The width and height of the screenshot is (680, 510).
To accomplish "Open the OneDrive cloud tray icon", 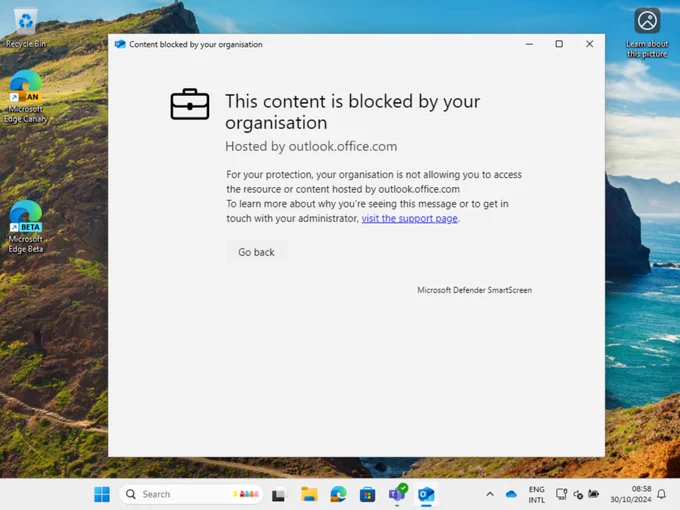I will [x=511, y=494].
